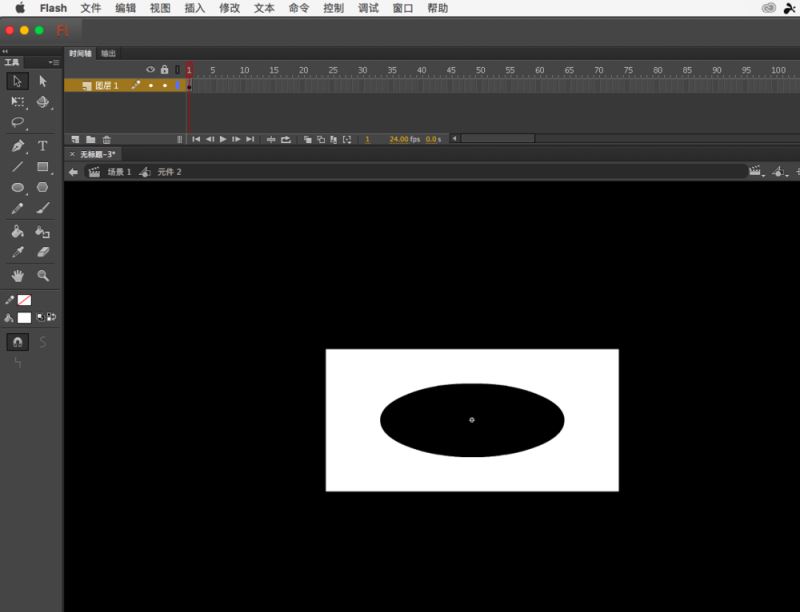Image resolution: width=800 pixels, height=612 pixels.
Task: Select the PolyStar polygon tool
Action: (x=43, y=187)
